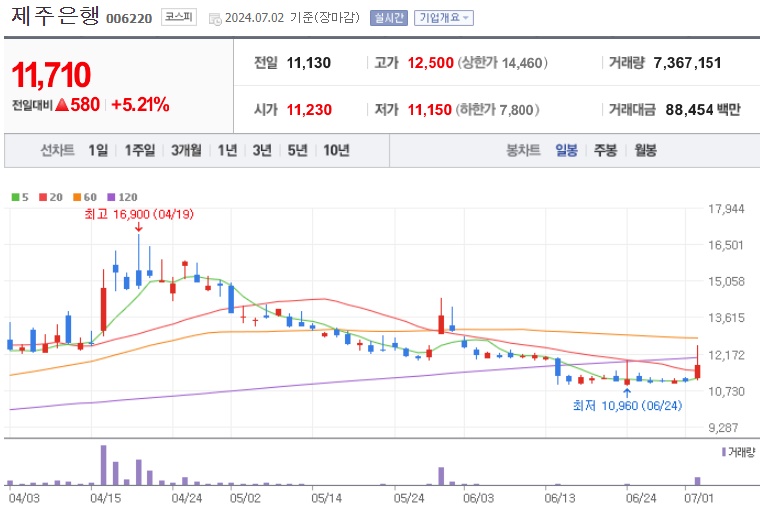Click the 하한가 7,800 text
The width and height of the screenshot is (760, 510).
497,110
